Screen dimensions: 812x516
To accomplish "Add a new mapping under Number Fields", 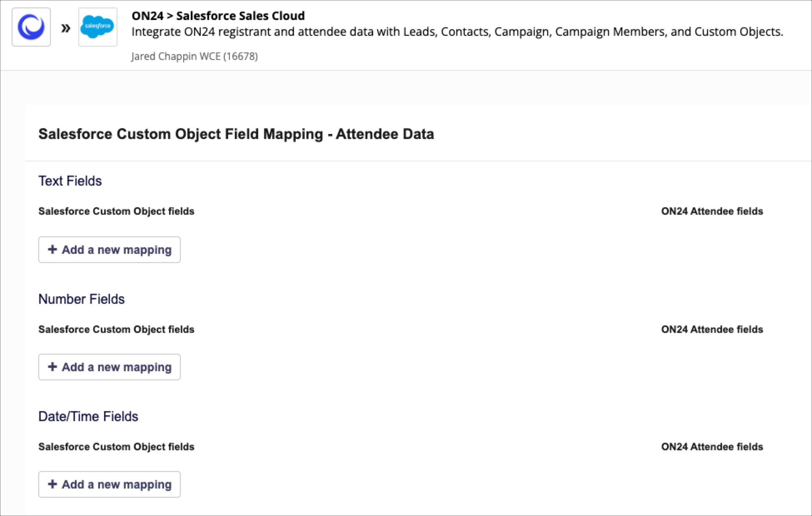I will [x=110, y=367].
